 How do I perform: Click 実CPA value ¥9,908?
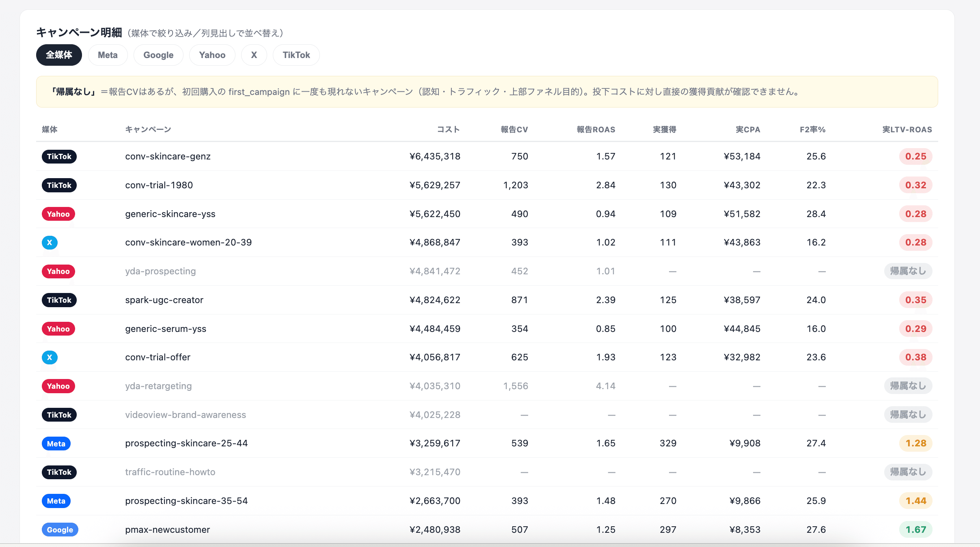pyautogui.click(x=745, y=443)
